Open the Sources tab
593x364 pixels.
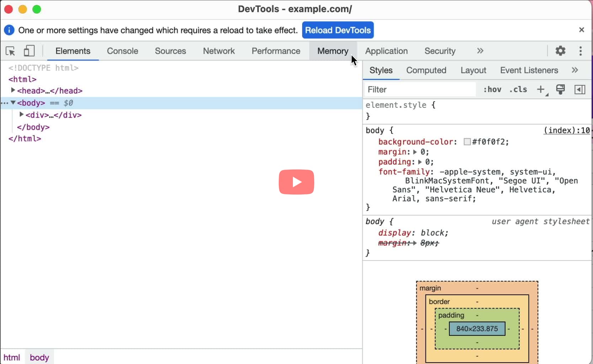tap(170, 51)
